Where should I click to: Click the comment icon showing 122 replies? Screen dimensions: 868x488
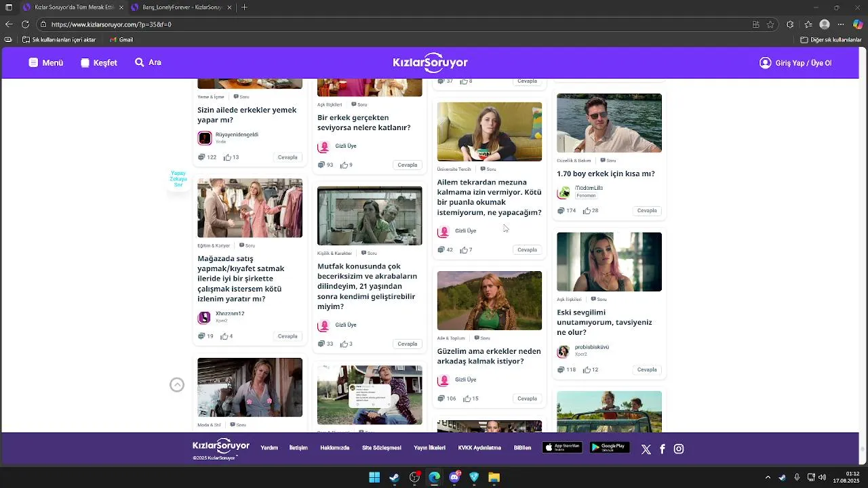click(x=201, y=157)
